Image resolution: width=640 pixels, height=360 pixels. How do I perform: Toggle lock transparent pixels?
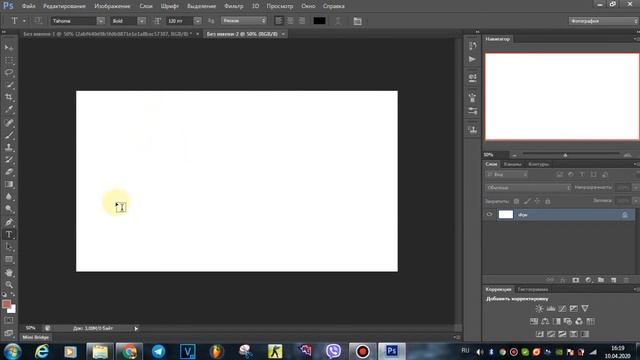tap(516, 201)
